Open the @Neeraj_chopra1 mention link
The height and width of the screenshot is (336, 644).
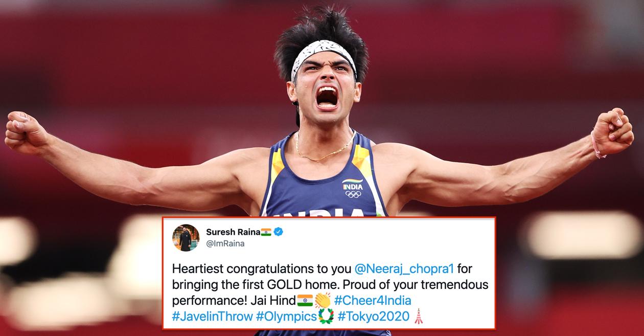click(x=404, y=268)
